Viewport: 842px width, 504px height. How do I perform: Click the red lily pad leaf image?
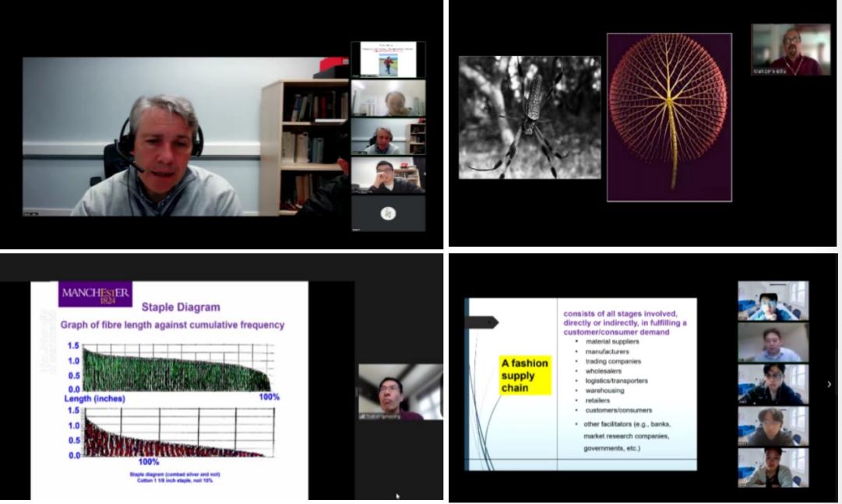[669, 118]
